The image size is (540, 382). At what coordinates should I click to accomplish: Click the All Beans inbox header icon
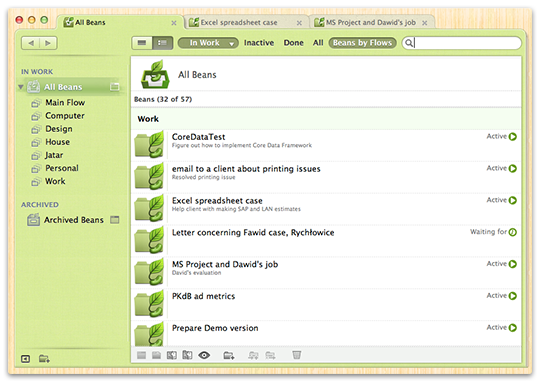point(155,74)
